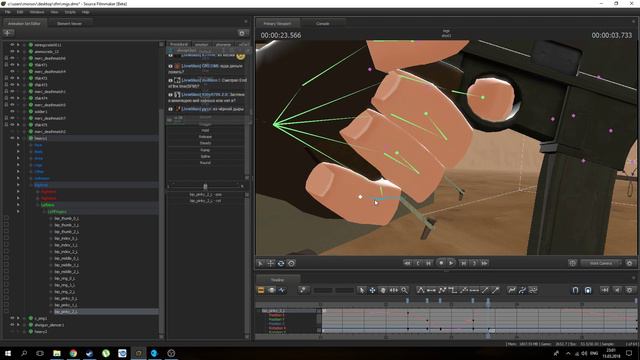The height and width of the screenshot is (360, 640).
Task: Click the viewport settings gear icon
Action: click(x=629, y=263)
